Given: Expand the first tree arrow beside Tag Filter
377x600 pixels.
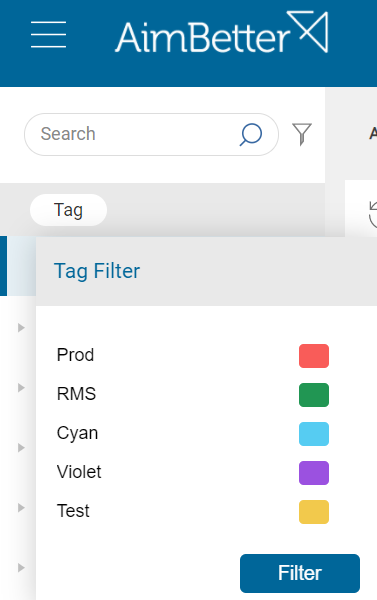Looking at the screenshot, I should pyautogui.click(x=21, y=328).
